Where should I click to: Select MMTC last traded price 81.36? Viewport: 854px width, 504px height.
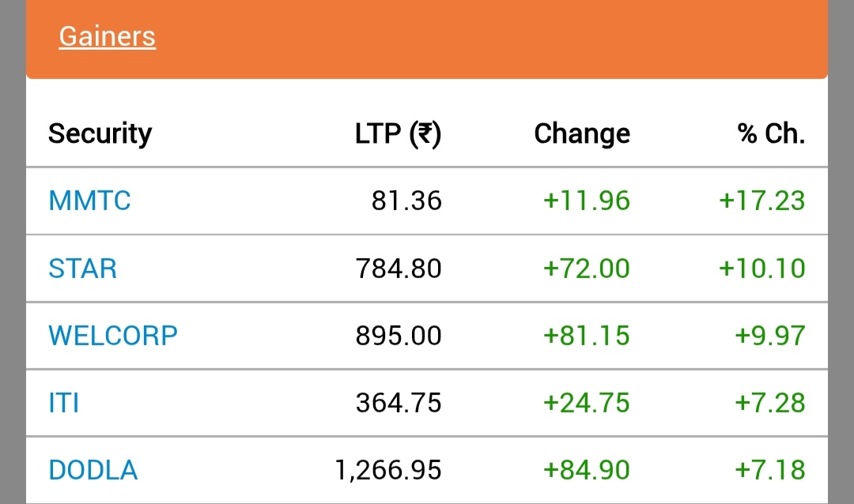(407, 201)
